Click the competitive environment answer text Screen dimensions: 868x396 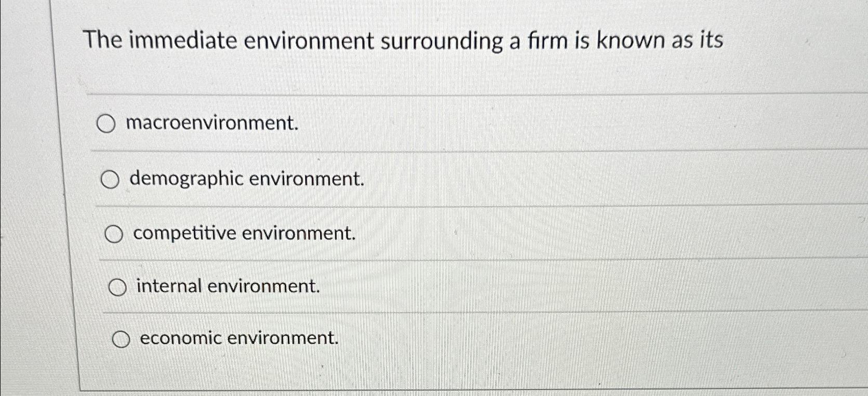(243, 234)
